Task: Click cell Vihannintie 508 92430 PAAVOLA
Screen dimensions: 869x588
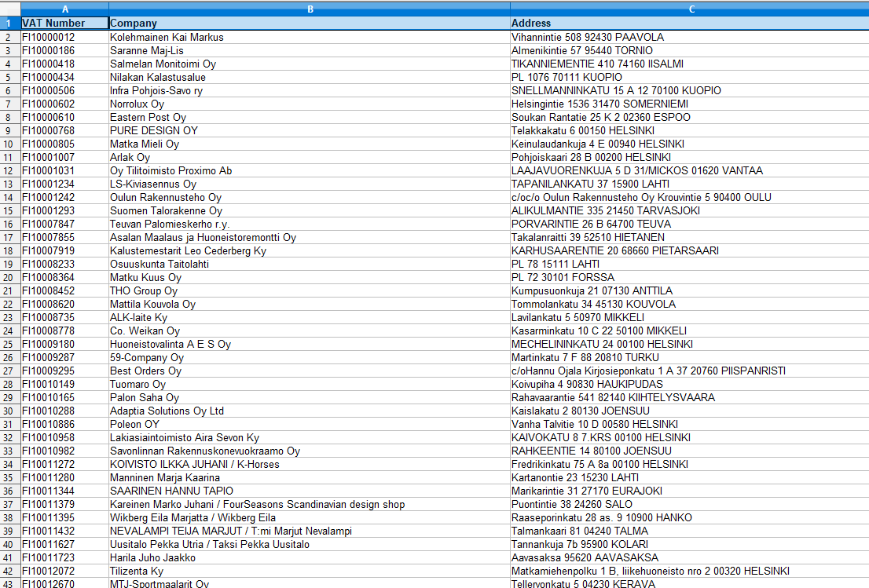Action: coord(689,37)
